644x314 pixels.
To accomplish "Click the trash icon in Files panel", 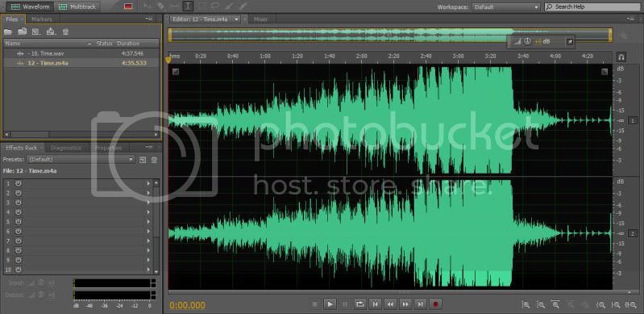I will click(65, 31).
